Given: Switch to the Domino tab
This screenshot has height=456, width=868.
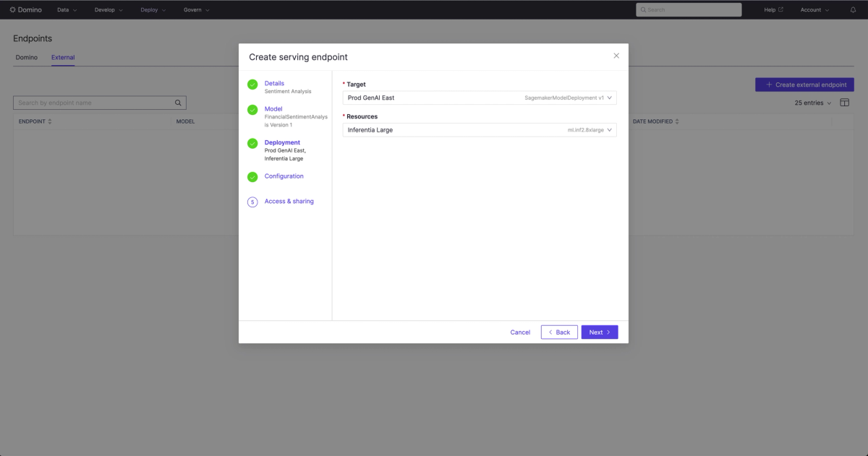Looking at the screenshot, I should (27, 57).
